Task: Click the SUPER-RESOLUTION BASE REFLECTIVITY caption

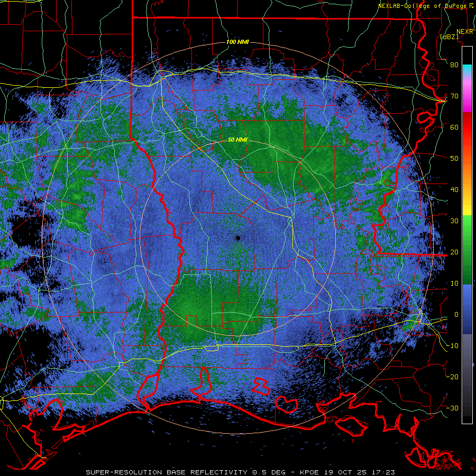Action: pyautogui.click(x=167, y=472)
